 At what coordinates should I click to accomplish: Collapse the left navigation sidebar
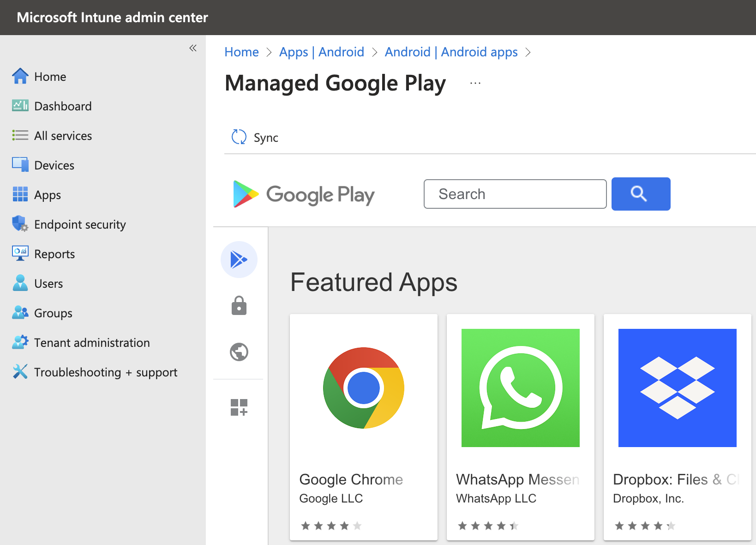pos(193,48)
